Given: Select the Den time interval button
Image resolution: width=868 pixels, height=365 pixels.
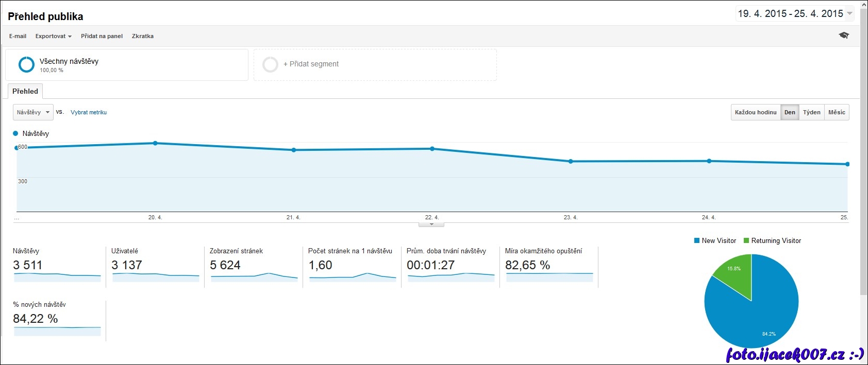Looking at the screenshot, I should click(x=790, y=112).
